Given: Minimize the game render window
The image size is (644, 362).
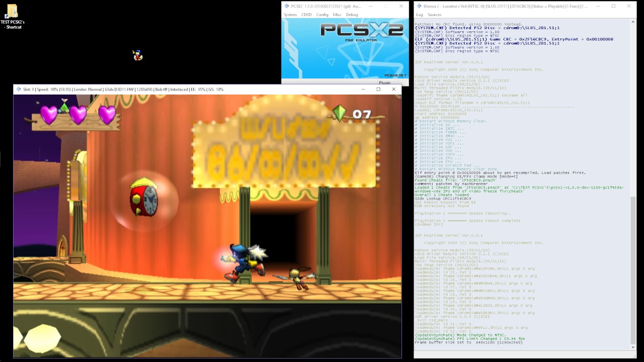Looking at the screenshot, I should [x=363, y=89].
